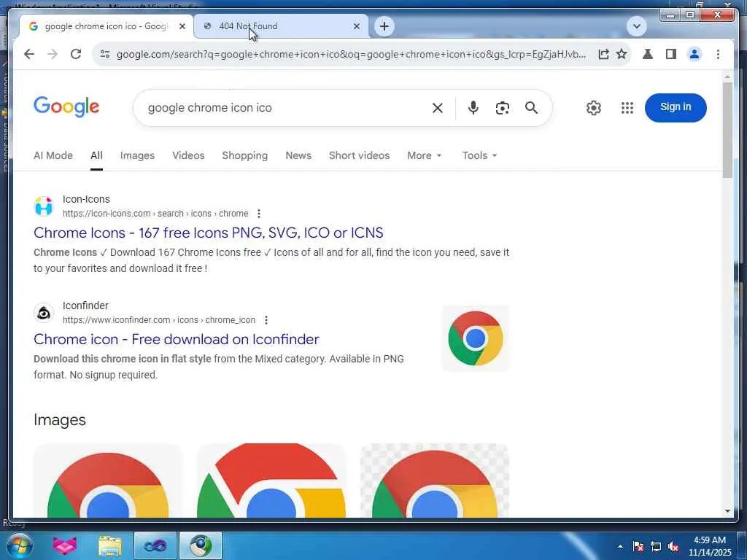This screenshot has height=560, width=747.
Task: Open the Action Center flag icon
Action: [x=638, y=546]
